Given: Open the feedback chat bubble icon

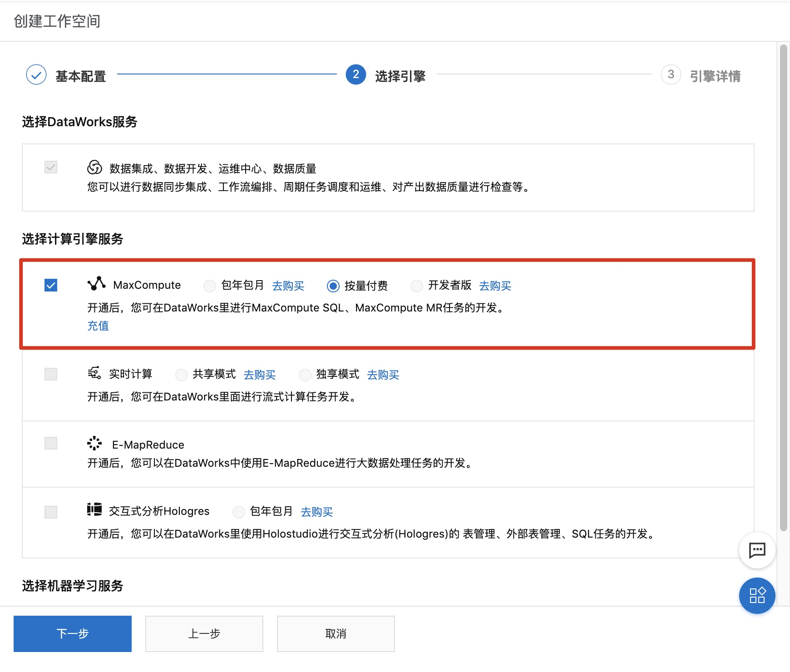Looking at the screenshot, I should point(757,550).
